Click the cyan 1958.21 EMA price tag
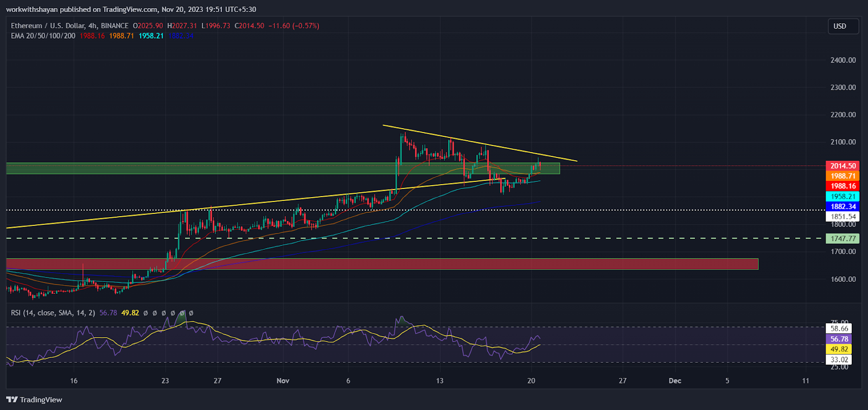This screenshot has height=410, width=868. coord(843,197)
